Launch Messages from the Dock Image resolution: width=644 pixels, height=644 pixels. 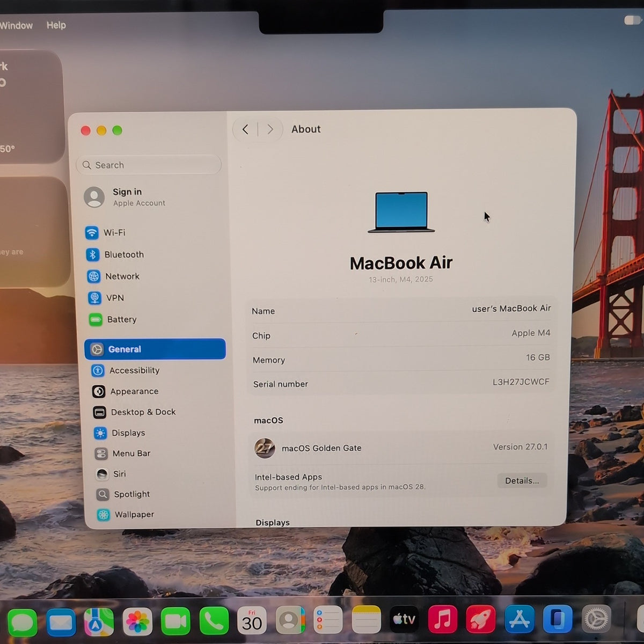(x=22, y=623)
